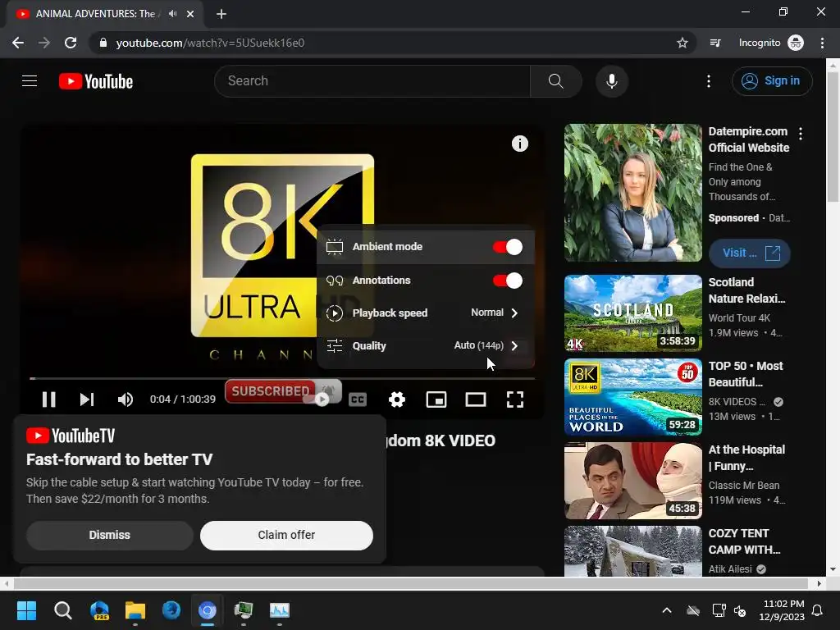Viewport: 840px width, 630px height.
Task: Skip to the next video
Action: point(87,399)
